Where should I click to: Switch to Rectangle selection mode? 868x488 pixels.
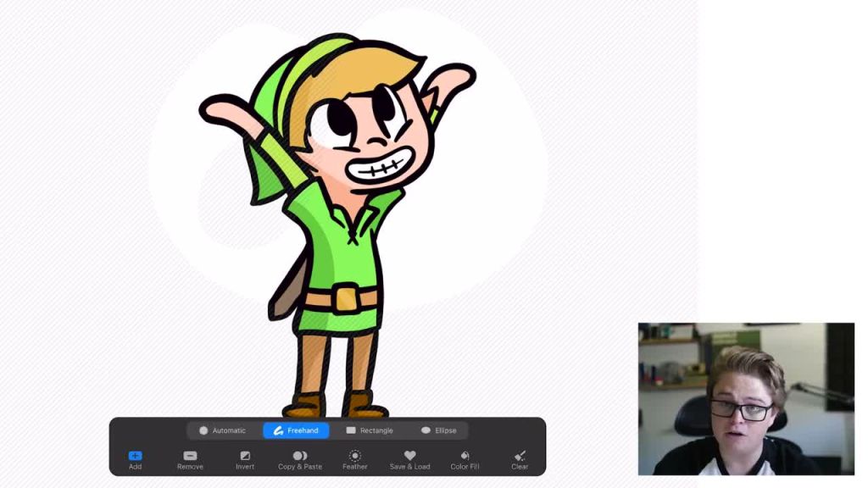pyautogui.click(x=370, y=430)
